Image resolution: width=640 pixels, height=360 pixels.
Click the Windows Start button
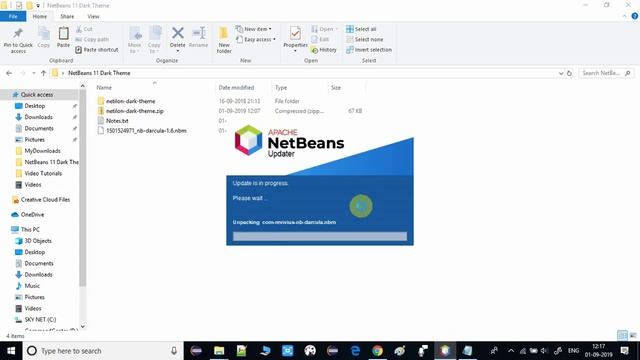(11, 351)
